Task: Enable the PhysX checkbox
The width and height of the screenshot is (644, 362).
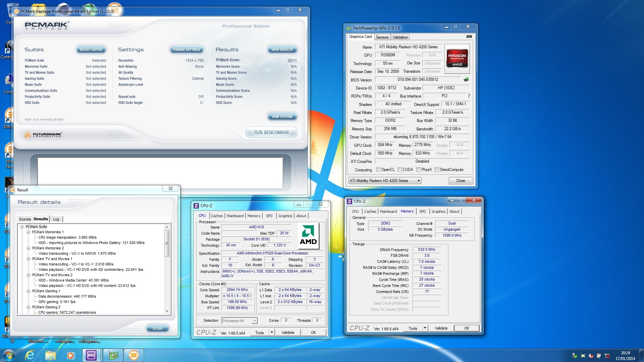Action: pos(418,170)
